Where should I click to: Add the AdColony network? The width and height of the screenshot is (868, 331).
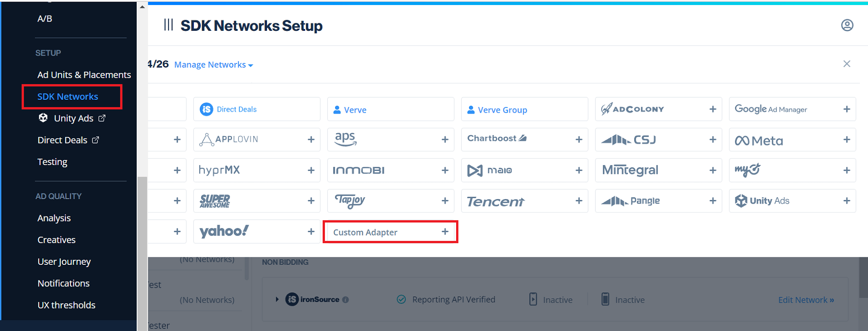(712, 109)
